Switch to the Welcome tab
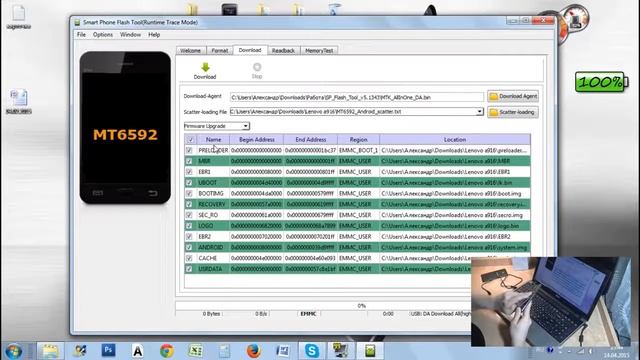The image size is (640, 360). tap(191, 51)
